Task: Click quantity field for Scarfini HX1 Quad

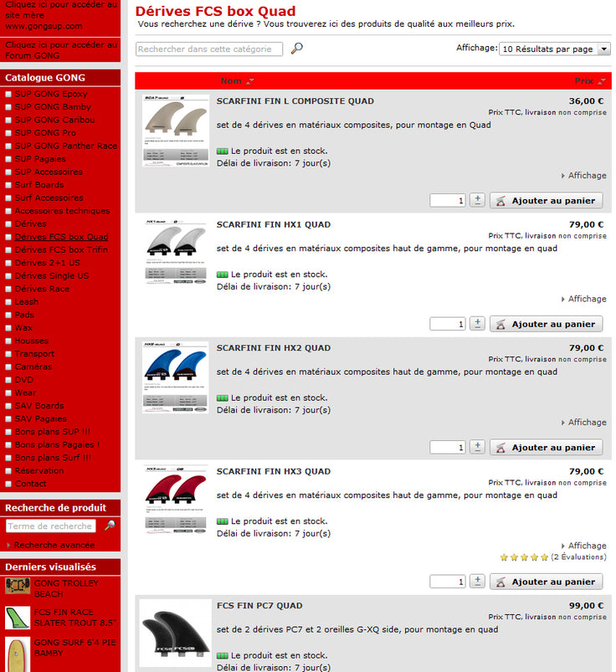Action: pos(448,324)
